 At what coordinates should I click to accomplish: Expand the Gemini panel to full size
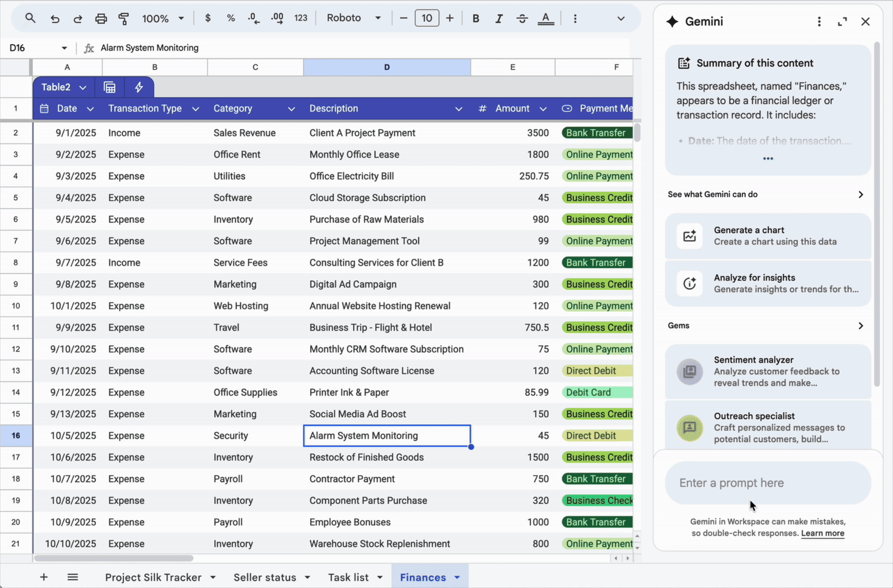coord(842,21)
